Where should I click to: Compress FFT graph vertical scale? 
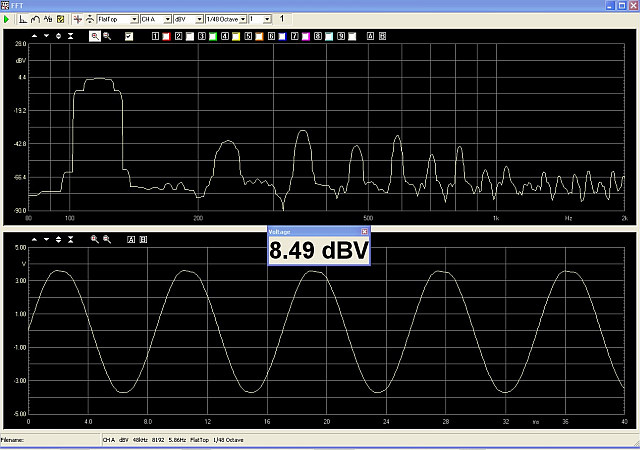pos(71,36)
